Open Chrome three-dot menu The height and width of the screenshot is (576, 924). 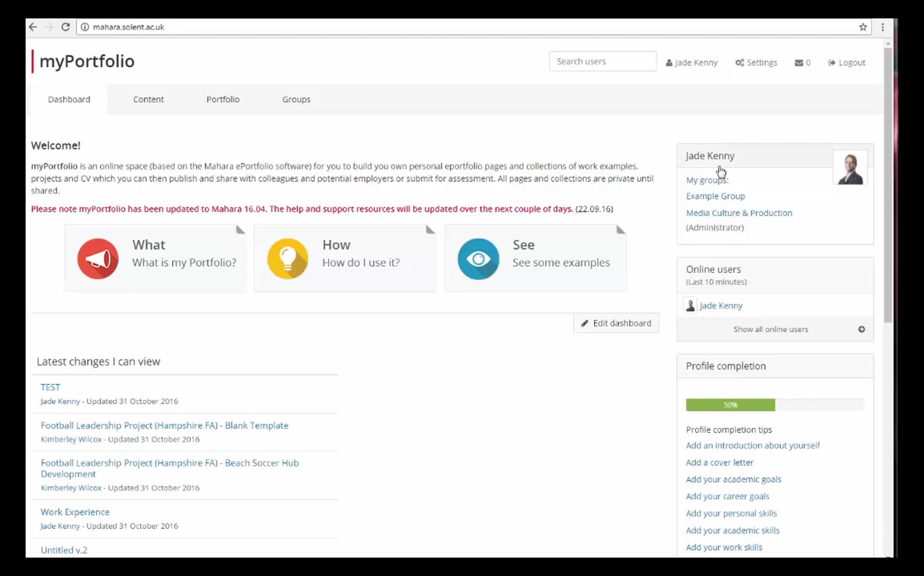coord(882,27)
